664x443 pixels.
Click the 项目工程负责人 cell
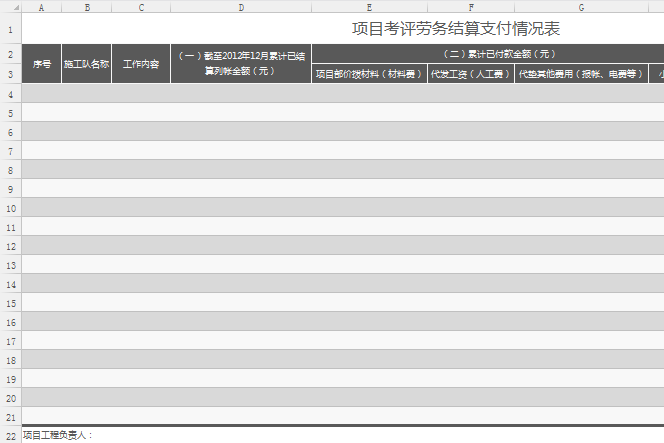(58, 436)
